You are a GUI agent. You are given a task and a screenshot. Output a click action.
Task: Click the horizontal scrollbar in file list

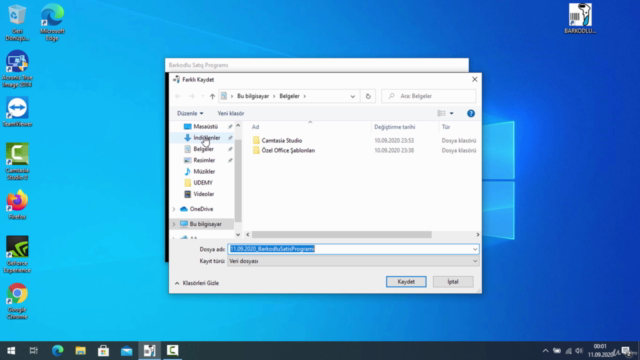pyautogui.click(x=342, y=235)
